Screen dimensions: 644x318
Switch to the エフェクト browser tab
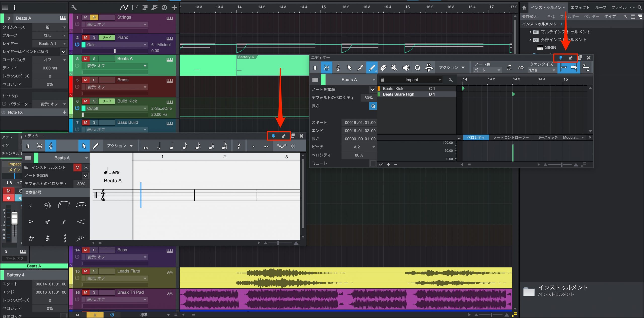(x=580, y=8)
